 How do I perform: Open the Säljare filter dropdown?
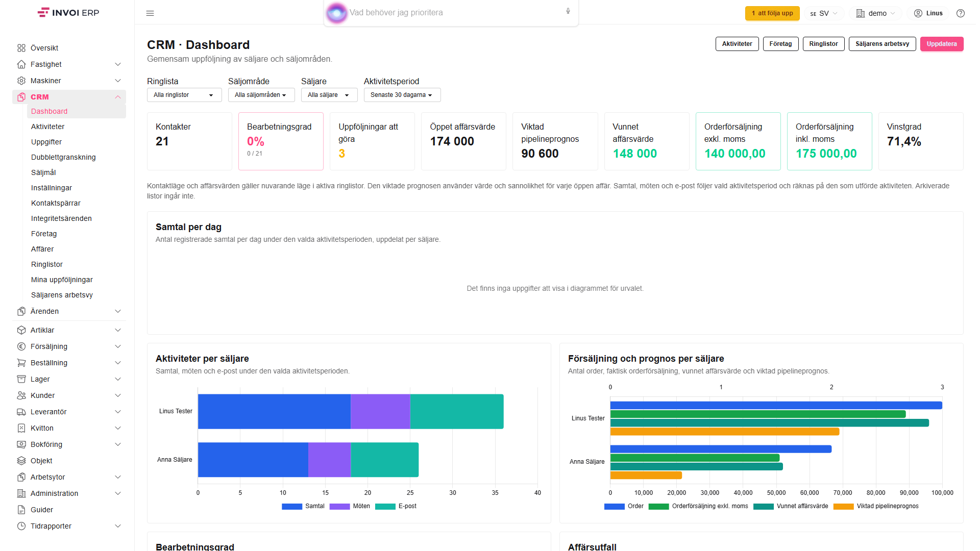(329, 95)
